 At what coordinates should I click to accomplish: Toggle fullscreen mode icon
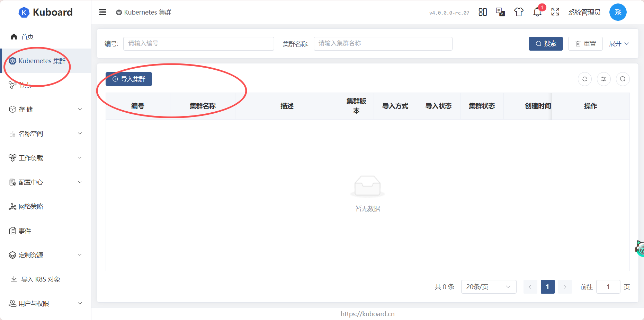555,12
